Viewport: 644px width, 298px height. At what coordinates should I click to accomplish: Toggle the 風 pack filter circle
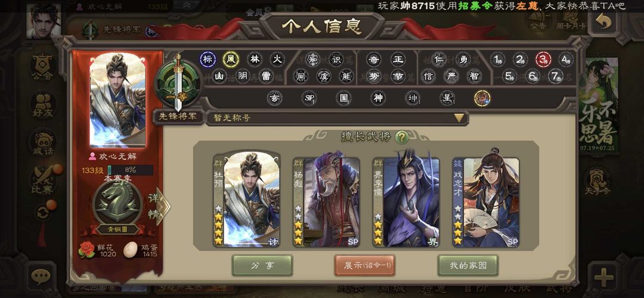coord(231,60)
